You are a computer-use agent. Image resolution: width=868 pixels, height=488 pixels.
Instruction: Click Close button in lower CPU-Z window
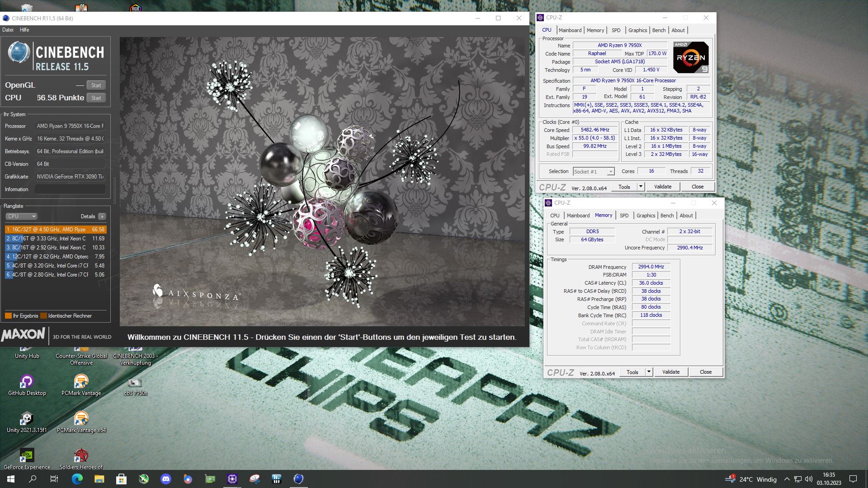coord(706,372)
